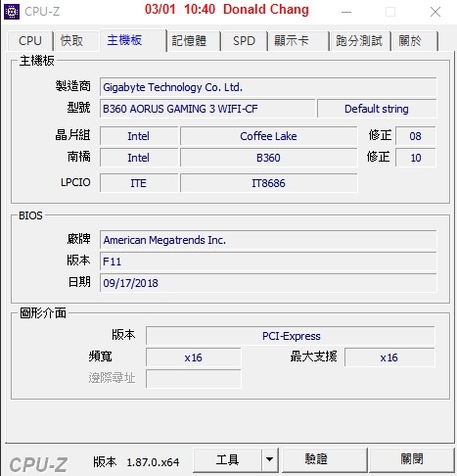Click the LPCIO label

pos(75,182)
